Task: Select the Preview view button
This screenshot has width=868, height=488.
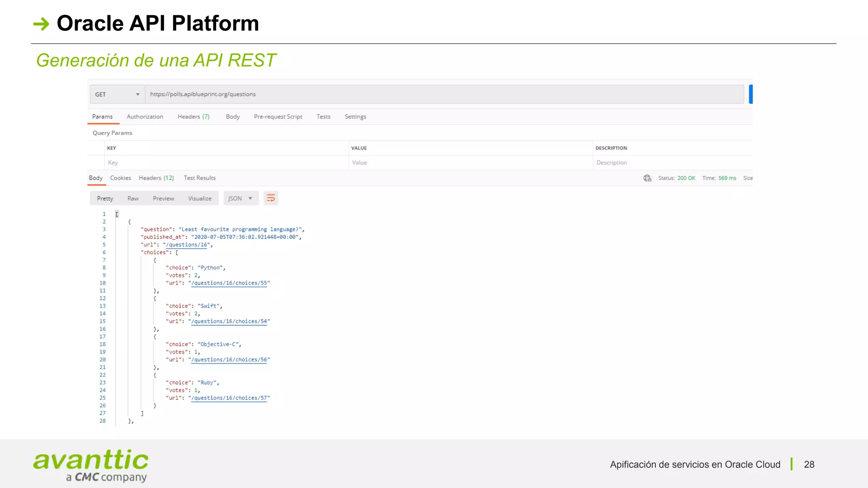Action: [164, 198]
